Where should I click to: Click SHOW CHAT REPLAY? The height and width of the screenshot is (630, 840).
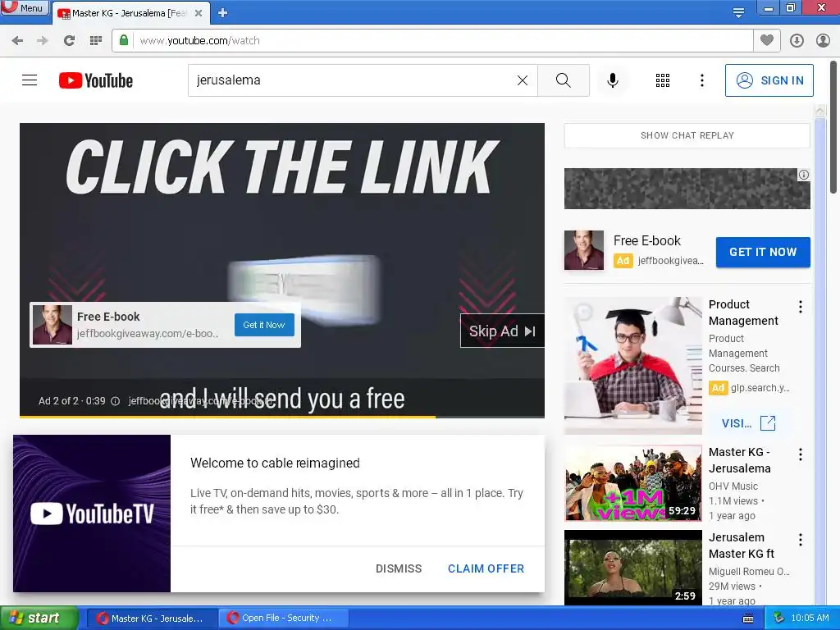[687, 135]
